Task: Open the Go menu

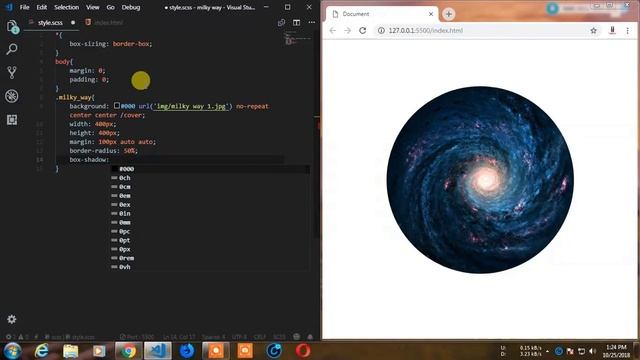Action: [110, 7]
